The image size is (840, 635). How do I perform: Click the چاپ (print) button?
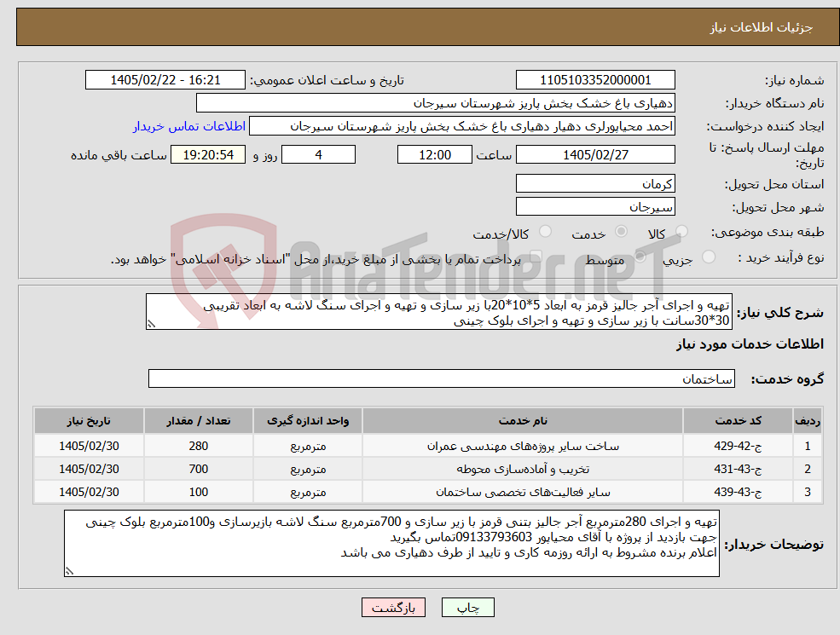pyautogui.click(x=467, y=608)
